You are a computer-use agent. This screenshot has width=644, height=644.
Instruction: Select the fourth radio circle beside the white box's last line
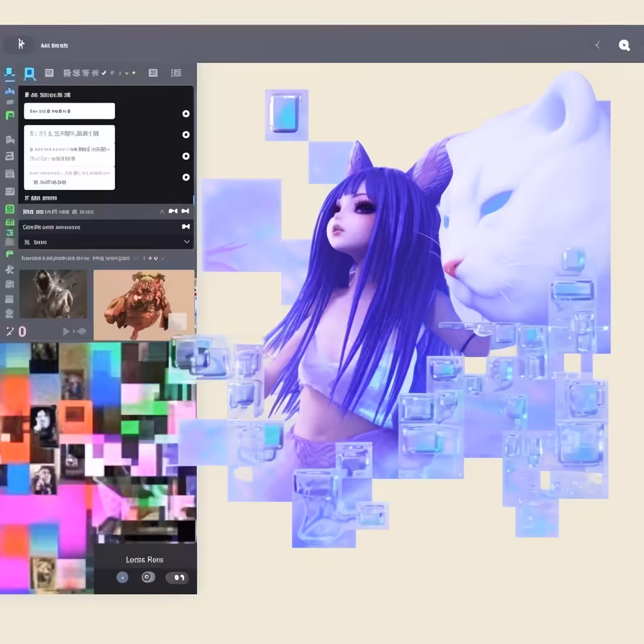(186, 177)
